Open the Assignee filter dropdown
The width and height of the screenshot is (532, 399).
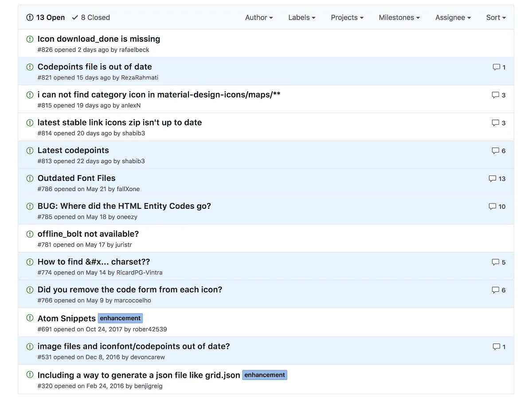coord(453,18)
